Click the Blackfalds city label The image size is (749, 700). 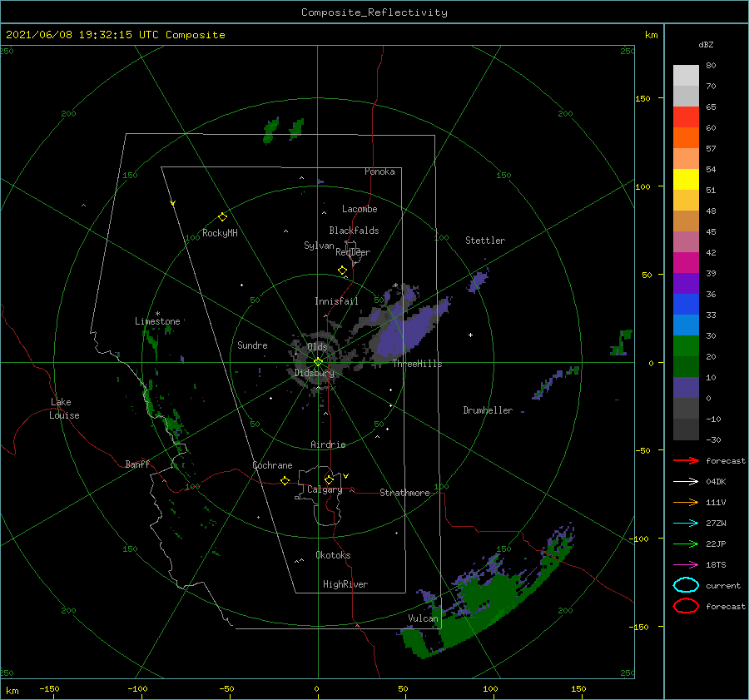pos(354,231)
